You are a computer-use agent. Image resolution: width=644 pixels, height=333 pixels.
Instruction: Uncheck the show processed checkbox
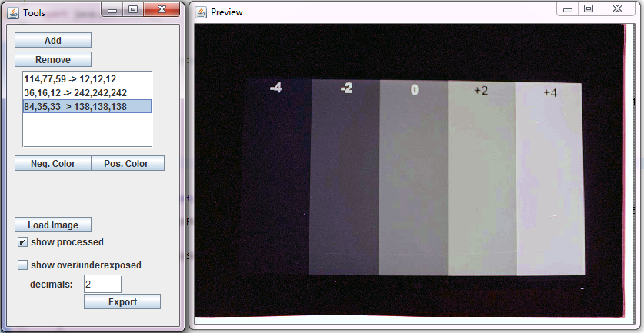(22, 242)
